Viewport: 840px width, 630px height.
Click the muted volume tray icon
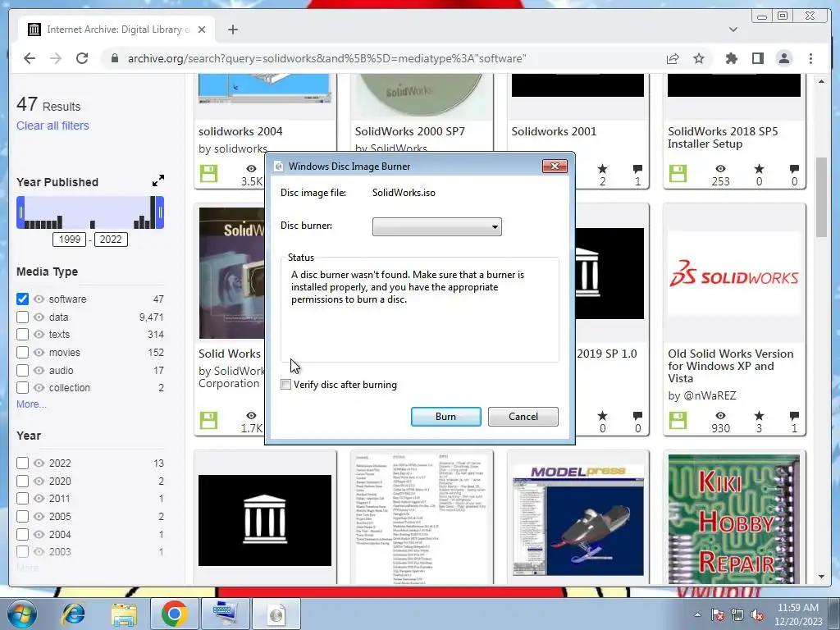click(x=757, y=614)
